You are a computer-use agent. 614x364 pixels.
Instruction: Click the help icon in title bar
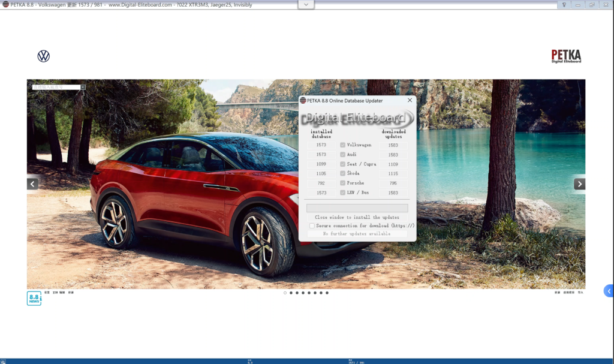[564, 5]
